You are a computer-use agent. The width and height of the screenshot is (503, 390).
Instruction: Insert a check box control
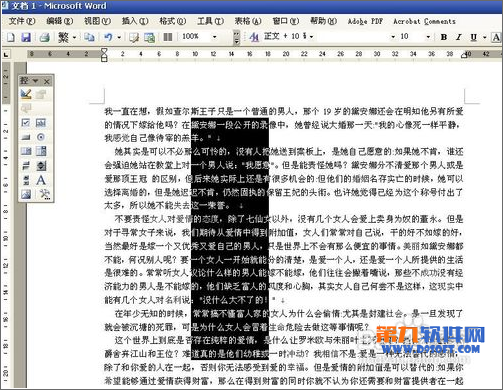pyautogui.click(x=26, y=123)
